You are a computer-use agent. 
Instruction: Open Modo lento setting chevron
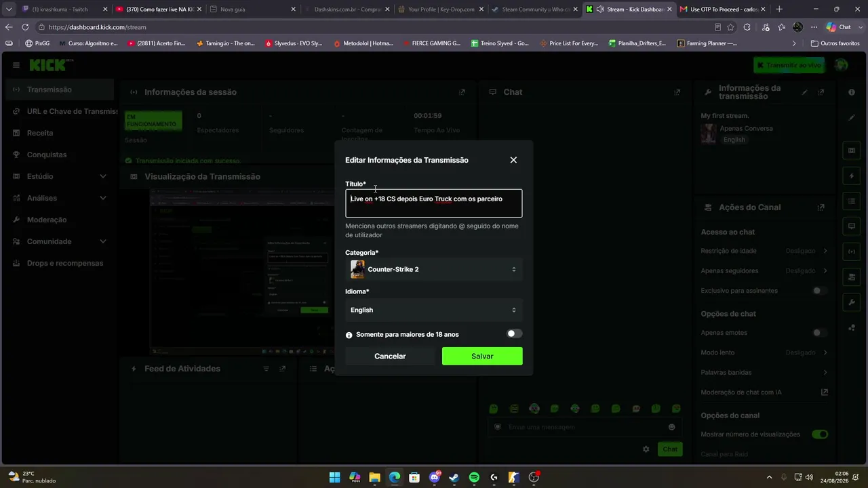pyautogui.click(x=825, y=352)
